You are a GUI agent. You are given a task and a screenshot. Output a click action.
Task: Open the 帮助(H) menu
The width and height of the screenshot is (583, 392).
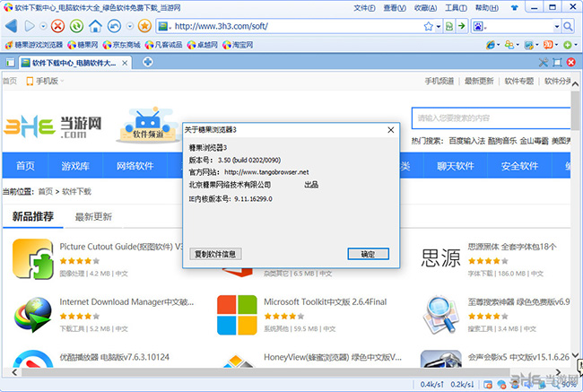[x=487, y=8]
